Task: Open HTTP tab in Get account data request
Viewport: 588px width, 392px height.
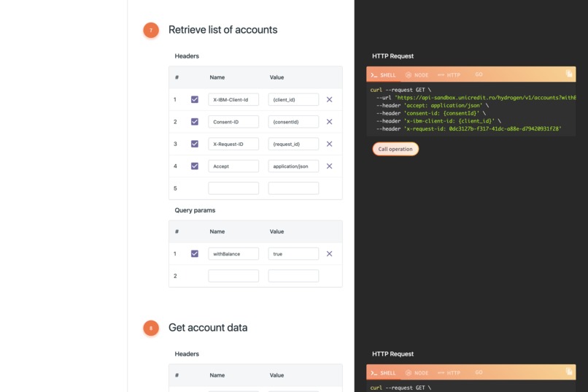Action: (449, 373)
